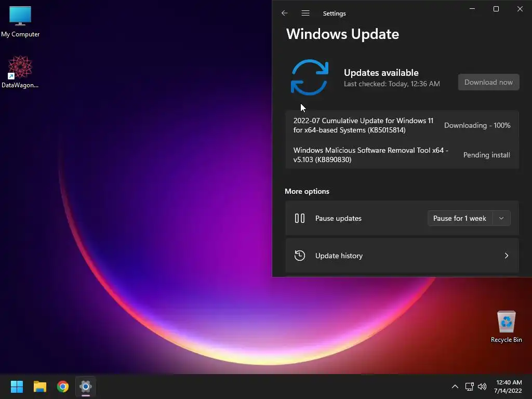532x399 pixels.
Task: Close the Settings window
Action: 520,9
